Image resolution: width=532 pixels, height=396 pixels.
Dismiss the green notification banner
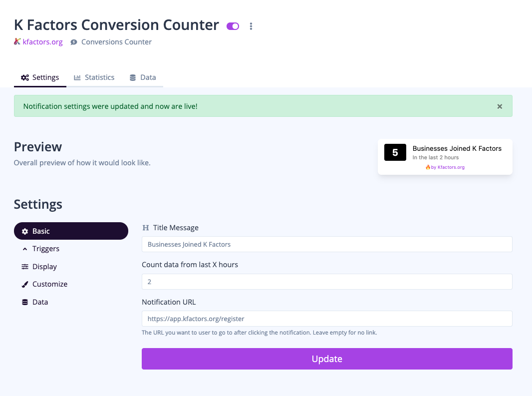pyautogui.click(x=500, y=107)
